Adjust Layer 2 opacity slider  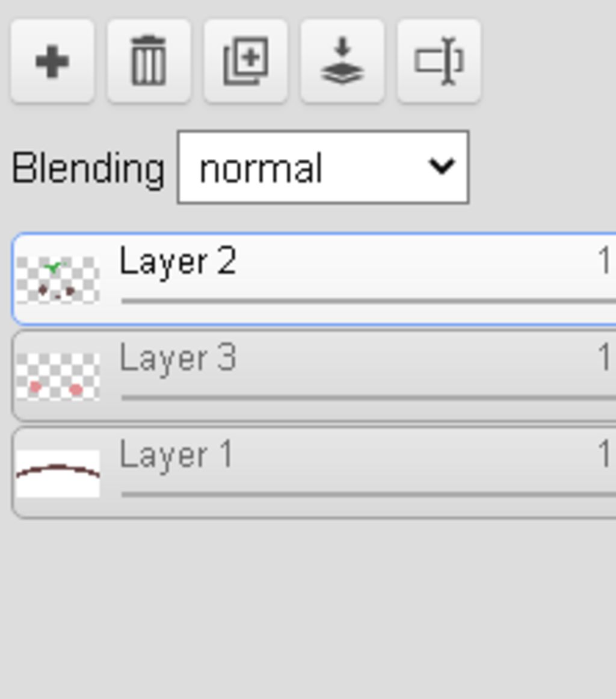368,301
